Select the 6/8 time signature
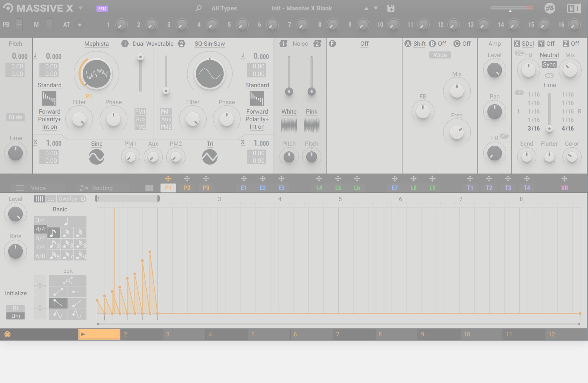The image size is (588, 383). point(40,256)
